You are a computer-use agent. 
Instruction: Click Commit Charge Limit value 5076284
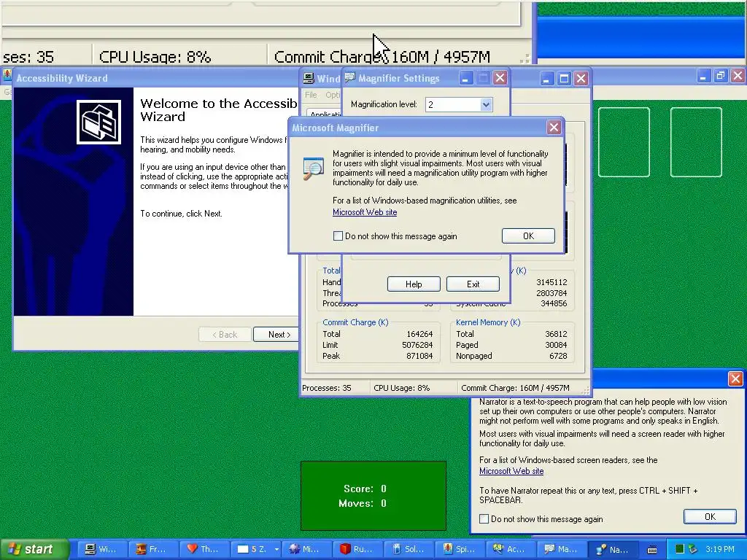tap(417, 345)
